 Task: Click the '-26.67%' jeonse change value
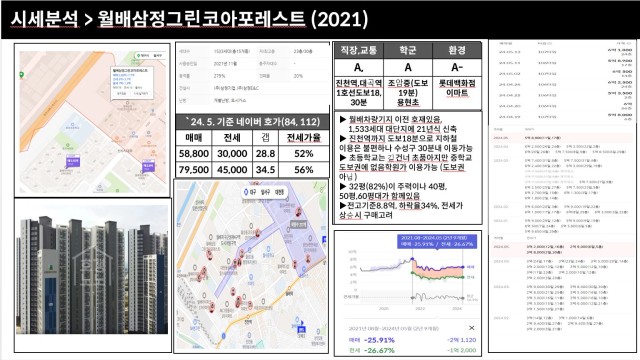[380, 350]
